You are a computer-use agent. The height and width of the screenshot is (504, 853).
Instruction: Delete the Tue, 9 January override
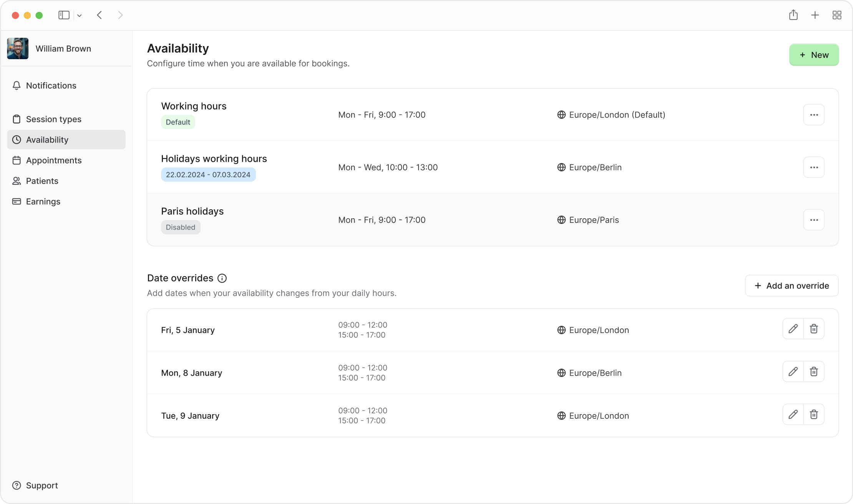pos(814,414)
